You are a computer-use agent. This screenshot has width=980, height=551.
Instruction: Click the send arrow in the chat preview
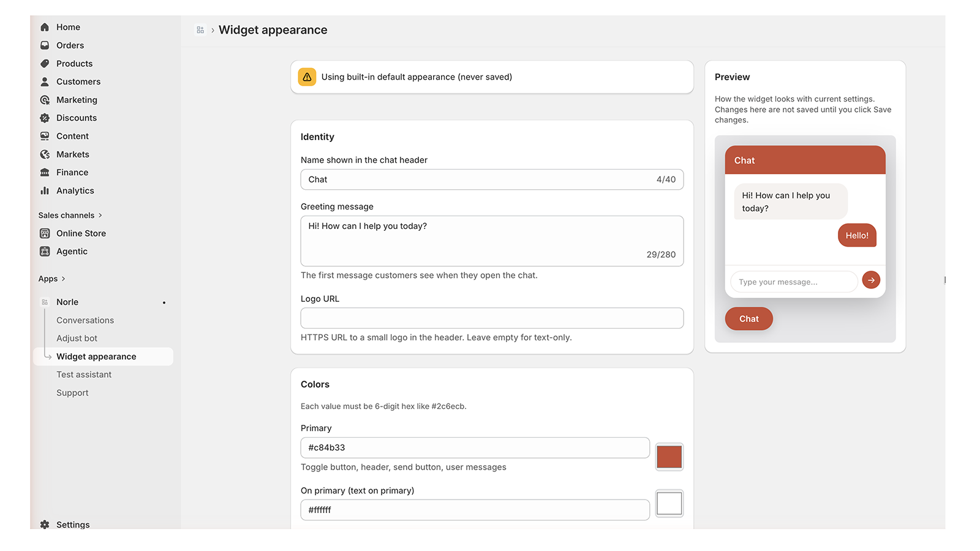871,280
